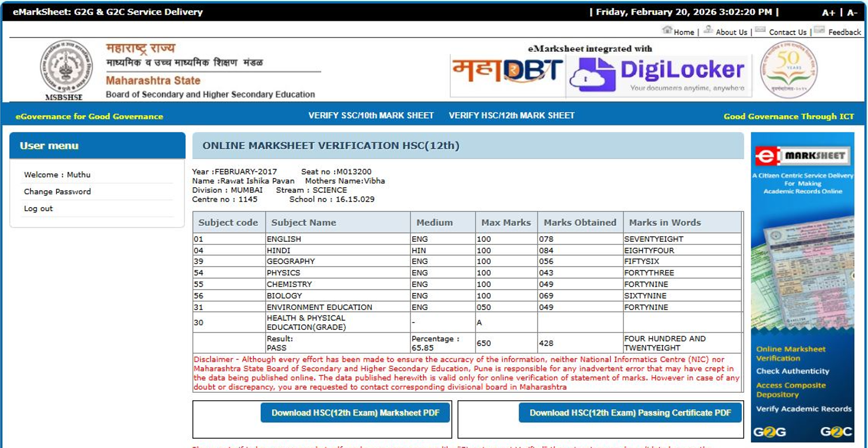This screenshot has height=448, width=868.
Task: Select Log out in the User menu
Action: (x=39, y=208)
